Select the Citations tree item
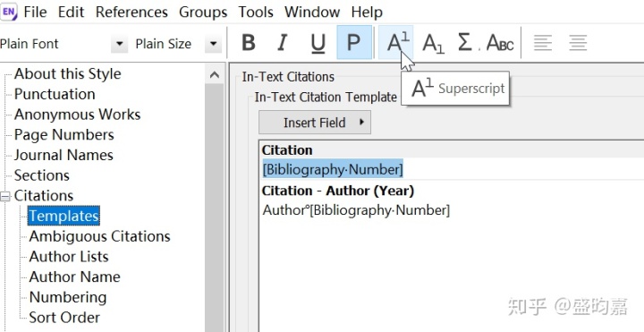644x332 pixels. click(x=44, y=196)
